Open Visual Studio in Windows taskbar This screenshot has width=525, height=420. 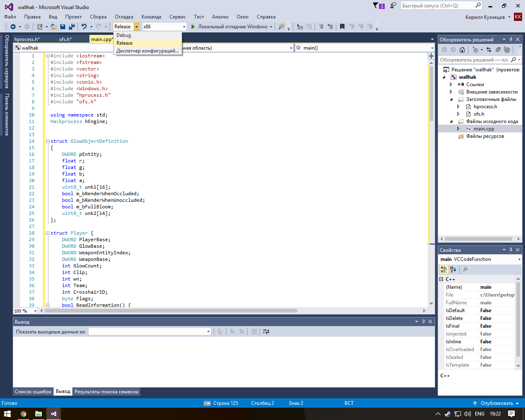pyautogui.click(x=54, y=414)
